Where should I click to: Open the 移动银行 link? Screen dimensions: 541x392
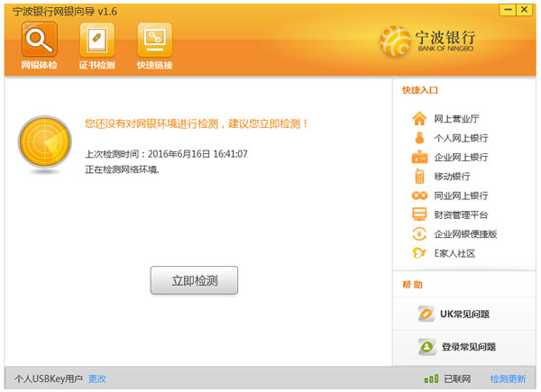coord(452,177)
